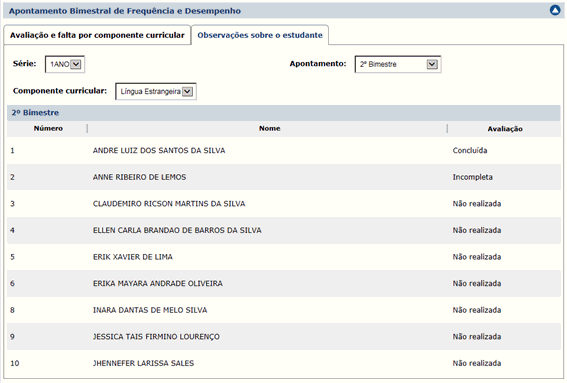Image resolution: width=567 pixels, height=383 pixels.
Task: Select row CLAUDEMIRO RICSON MARTINS DA SILVA
Action: point(284,204)
